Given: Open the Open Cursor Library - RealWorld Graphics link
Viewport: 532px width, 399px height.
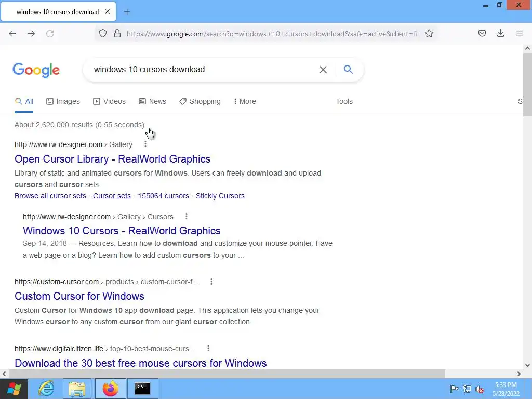Looking at the screenshot, I should 112,159.
